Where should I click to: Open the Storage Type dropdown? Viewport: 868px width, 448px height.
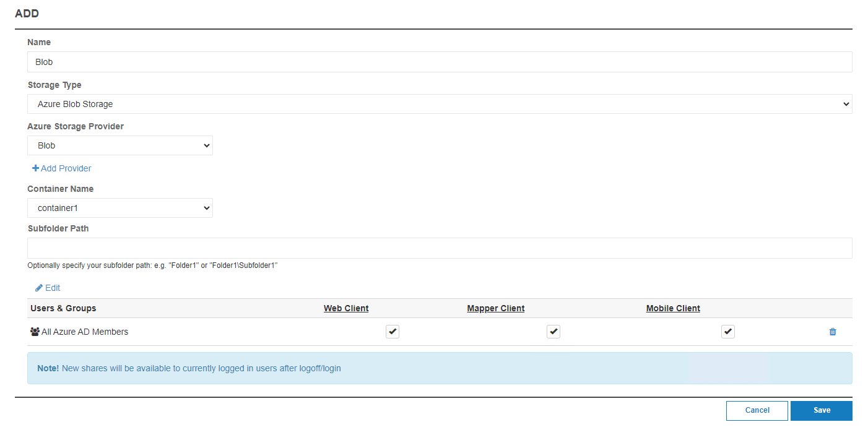tap(440, 104)
